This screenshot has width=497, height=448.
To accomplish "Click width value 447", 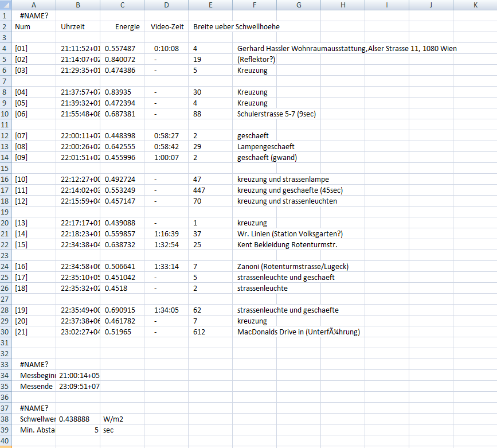I will pyautogui.click(x=210, y=190).
